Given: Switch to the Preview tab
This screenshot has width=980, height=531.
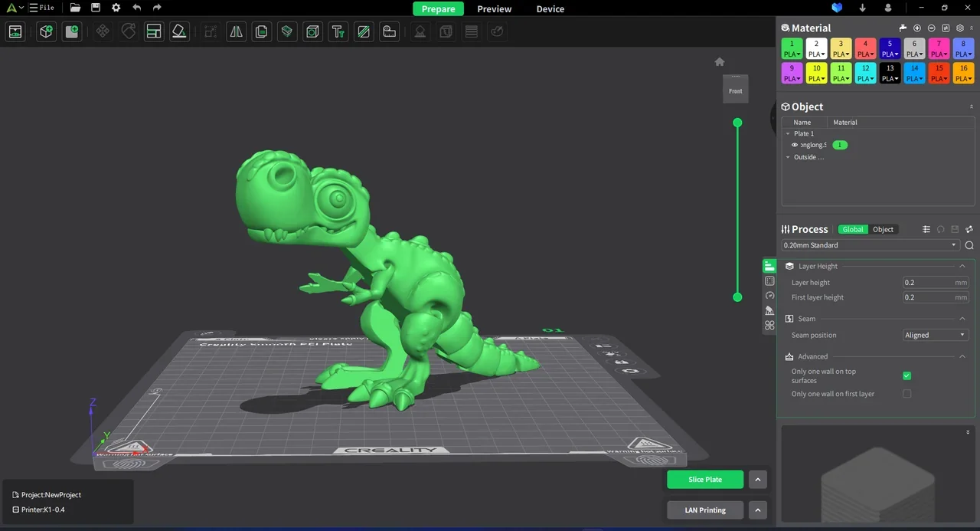Looking at the screenshot, I should [494, 8].
